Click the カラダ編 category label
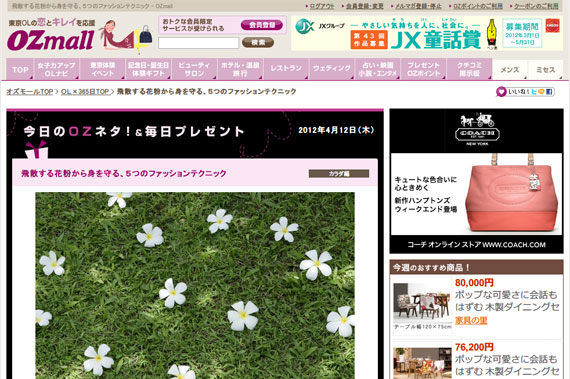The image size is (570, 379). coord(339,174)
